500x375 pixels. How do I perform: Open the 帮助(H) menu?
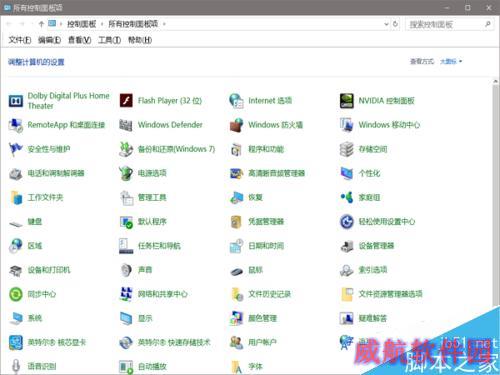click(x=140, y=40)
